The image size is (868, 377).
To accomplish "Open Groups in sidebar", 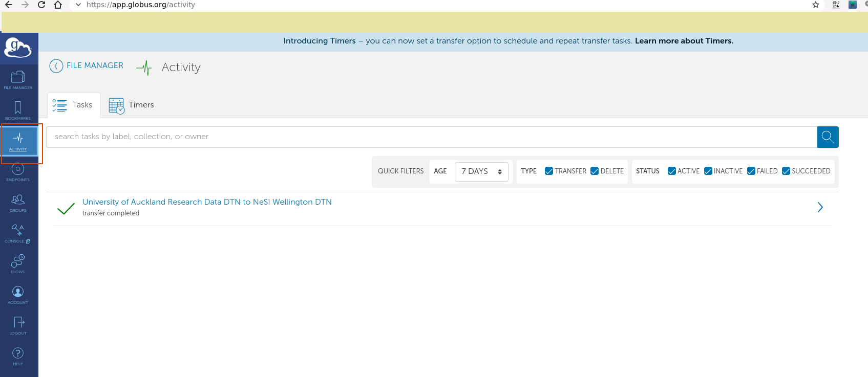I will click(x=18, y=203).
